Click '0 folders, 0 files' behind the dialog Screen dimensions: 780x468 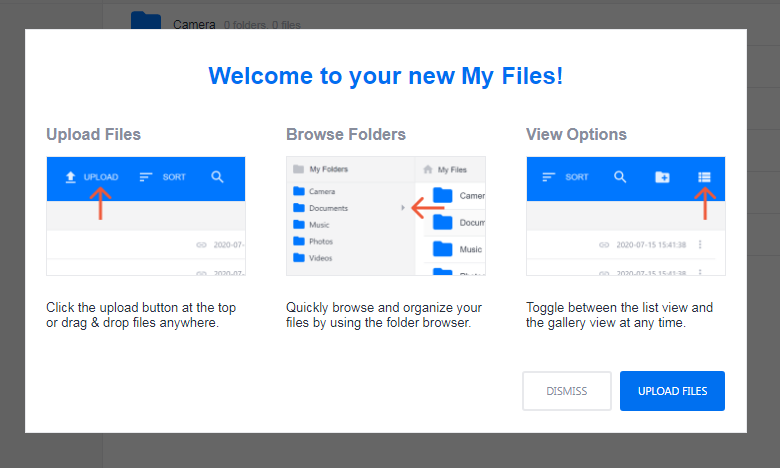(x=262, y=25)
